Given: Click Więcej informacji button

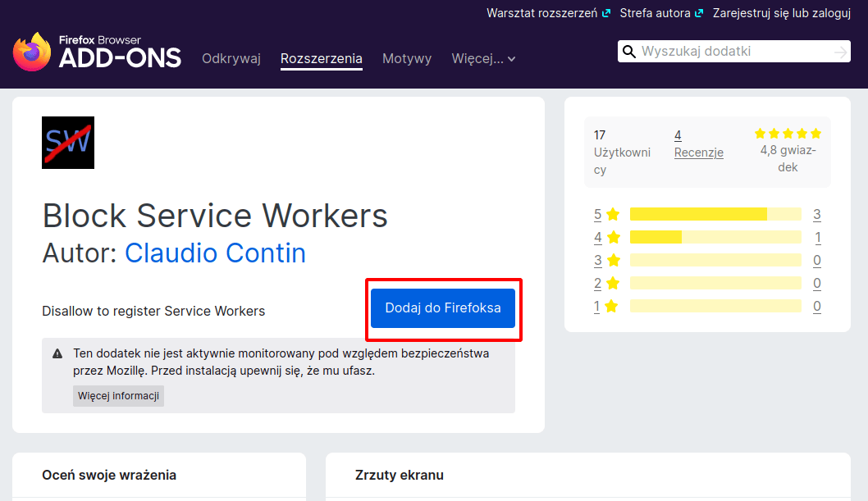Looking at the screenshot, I should (118, 396).
